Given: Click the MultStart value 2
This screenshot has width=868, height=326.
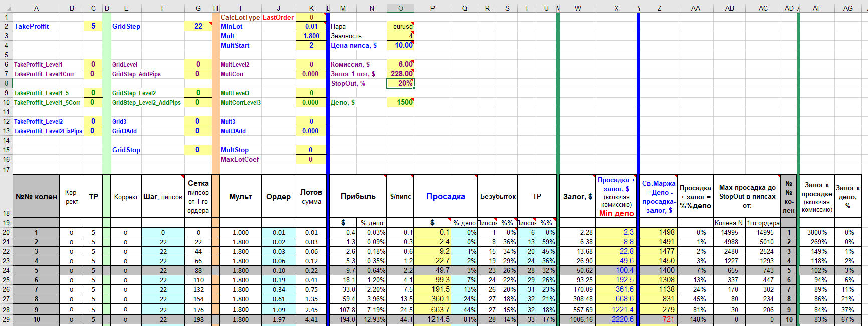Looking at the screenshot, I should point(311,45).
